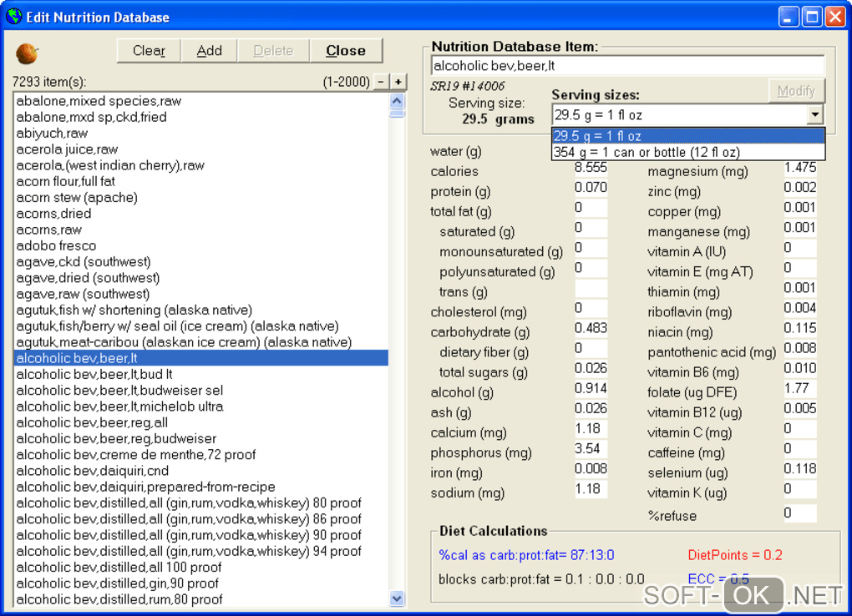This screenshot has width=852, height=616.
Task: Click the orange fruit icon
Action: tap(27, 53)
